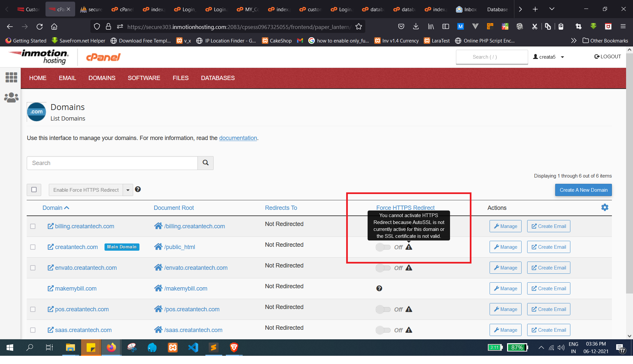Click the LOGOUT link
This screenshot has height=364, width=633.
pos(608,57)
